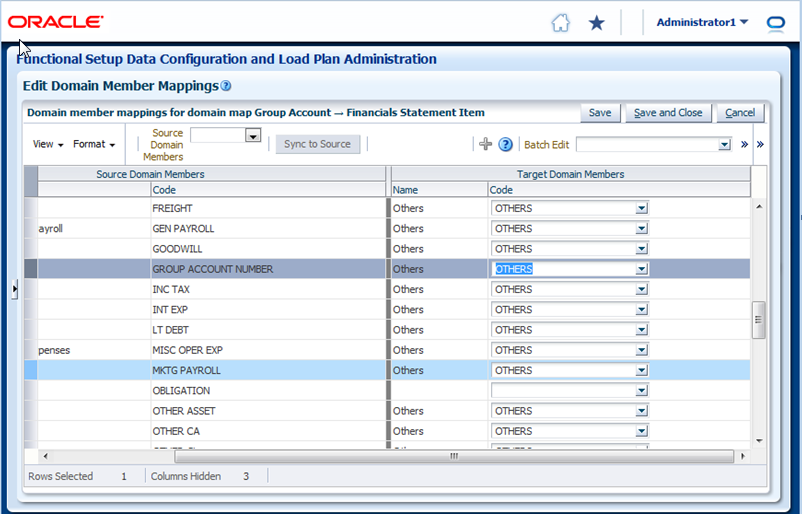Select the MKTG PAYROLL source code cell
The height and width of the screenshot is (514, 802).
[268, 370]
